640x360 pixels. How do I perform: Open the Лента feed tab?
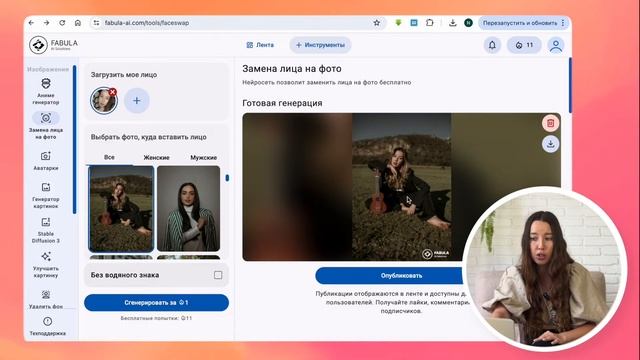tap(260, 45)
